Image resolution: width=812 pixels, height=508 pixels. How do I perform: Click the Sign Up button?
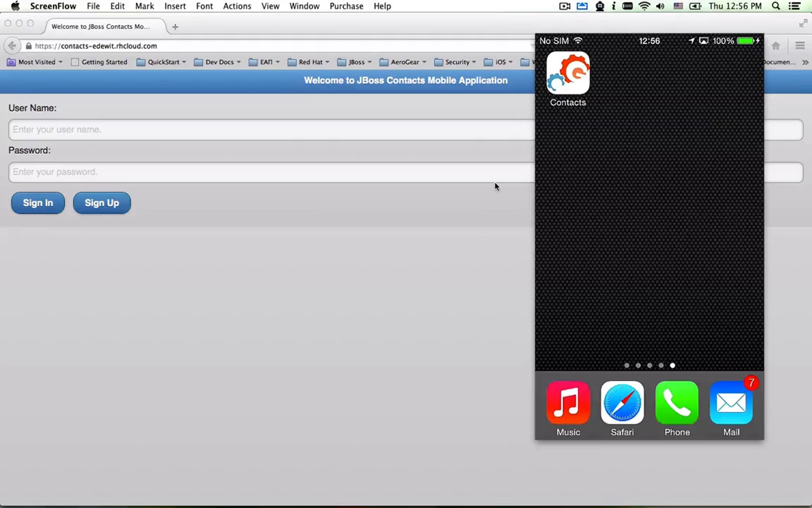point(102,203)
